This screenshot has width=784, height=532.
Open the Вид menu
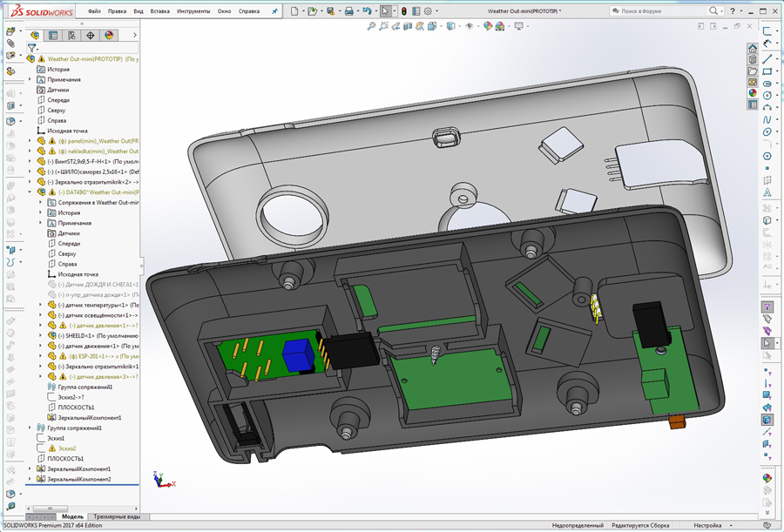tap(139, 11)
